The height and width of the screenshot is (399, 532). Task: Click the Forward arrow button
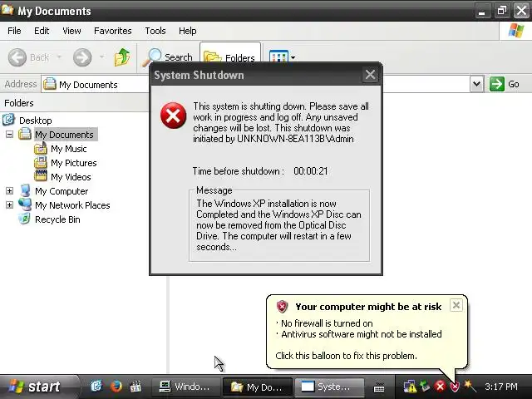[82, 57]
